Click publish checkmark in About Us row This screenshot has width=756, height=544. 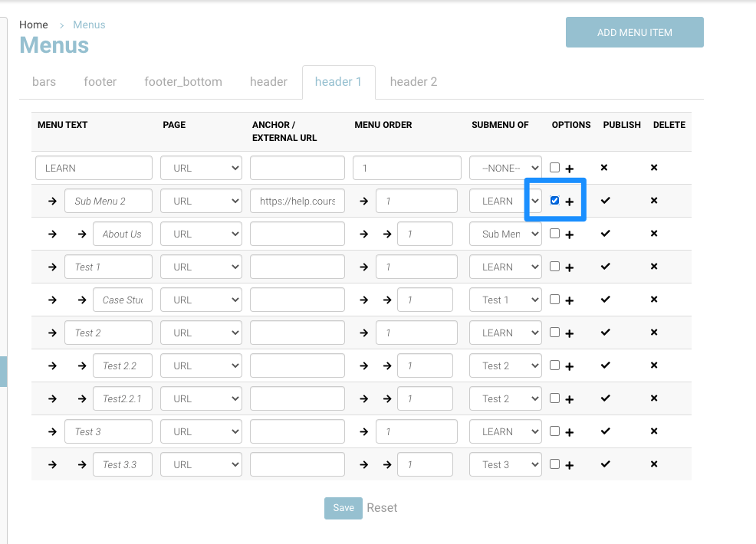(605, 233)
